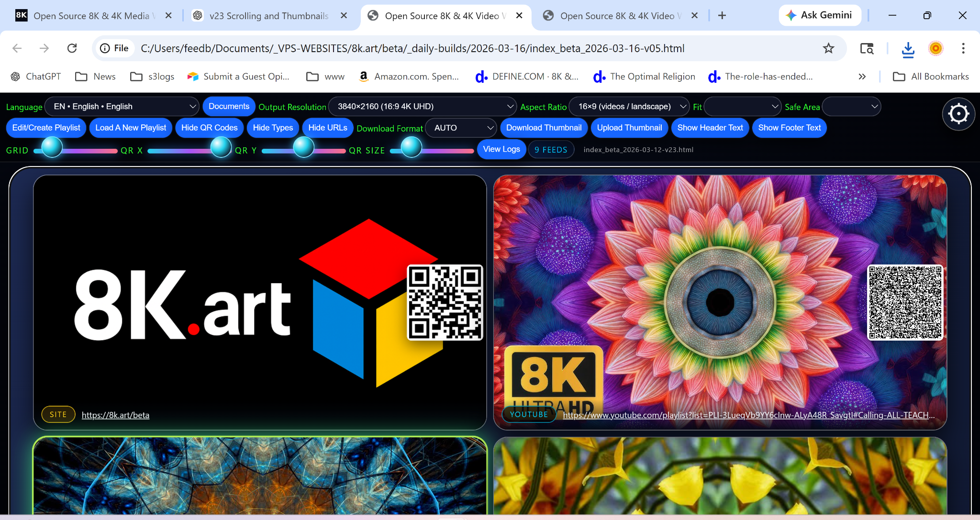Open the s3logs bookmark folder

152,77
